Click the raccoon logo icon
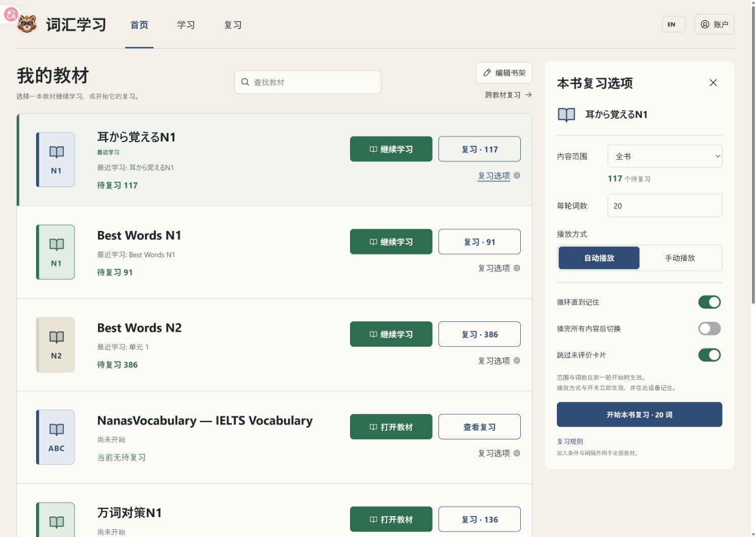This screenshot has height=537, width=756. 27,24
